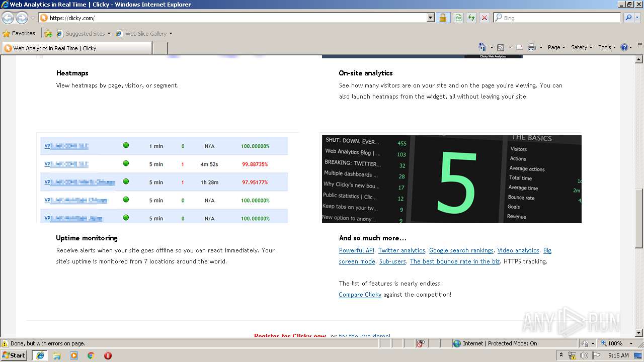
Task: Open Internet Explorer from the taskbar
Action: pos(40,355)
